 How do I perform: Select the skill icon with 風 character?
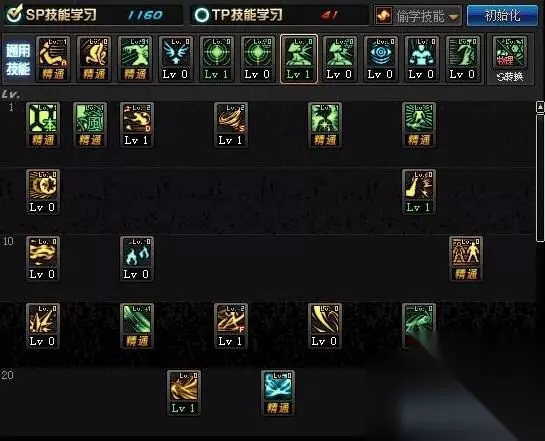(x=90, y=125)
